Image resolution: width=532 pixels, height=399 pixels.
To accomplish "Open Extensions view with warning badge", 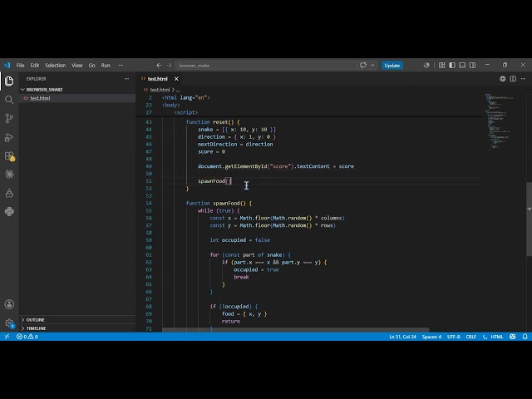I will [9, 156].
